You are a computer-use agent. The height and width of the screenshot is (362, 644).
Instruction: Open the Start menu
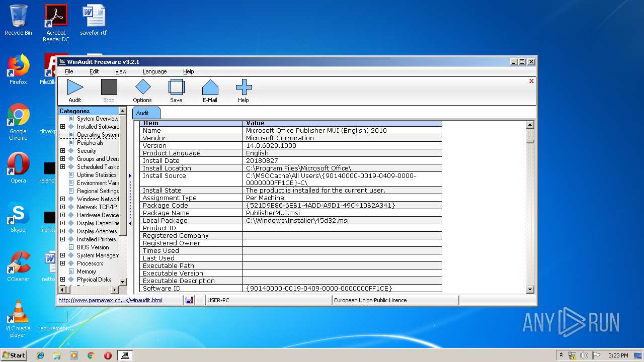click(x=14, y=355)
